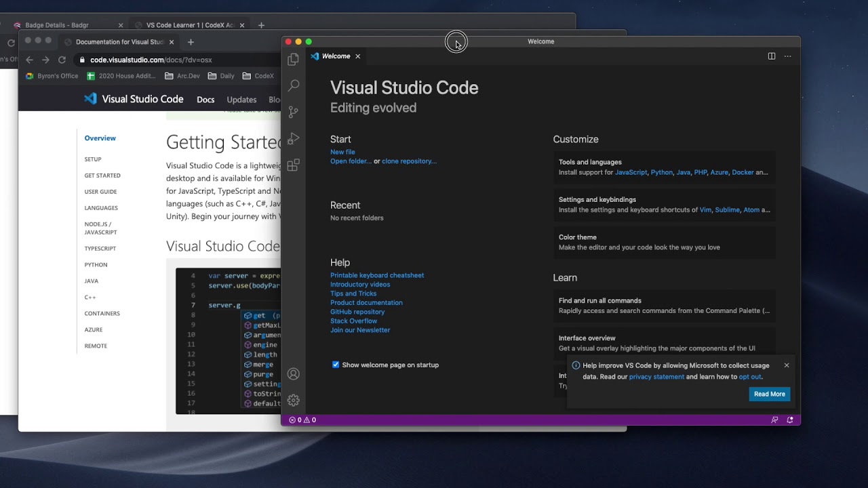The image size is (868, 488).
Task: Select Documentation for Visual Studio tab
Action: point(119,42)
